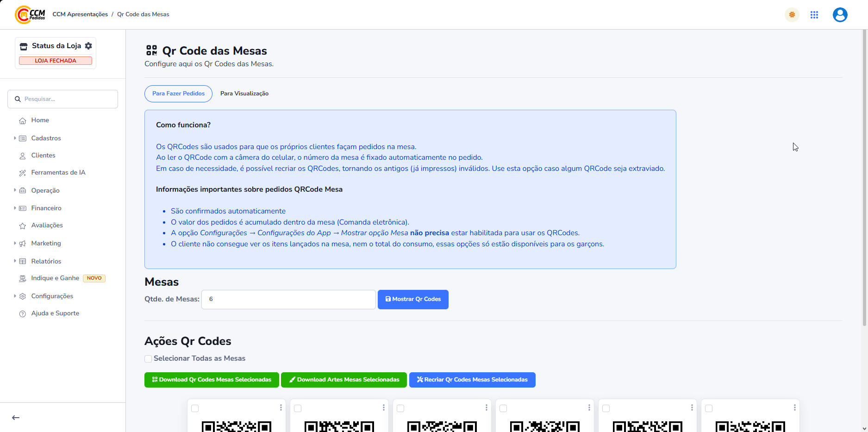Viewport: 868px width, 432px height.
Task: Expand the Financeiro menu
Action: tap(46, 208)
